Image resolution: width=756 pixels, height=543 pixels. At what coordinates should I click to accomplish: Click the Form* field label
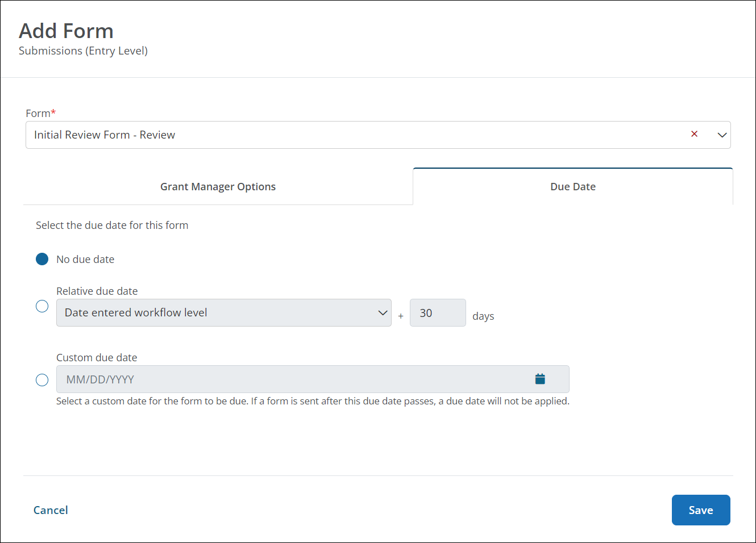[40, 113]
